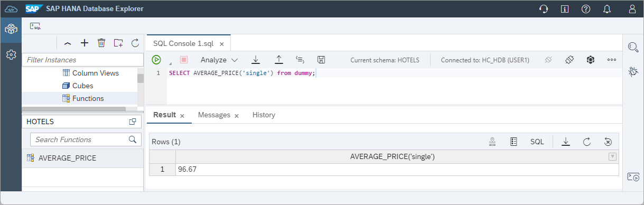Screen dimensions: 644x205
Task: Click the Current schema: HOTELS label
Action: click(385, 60)
